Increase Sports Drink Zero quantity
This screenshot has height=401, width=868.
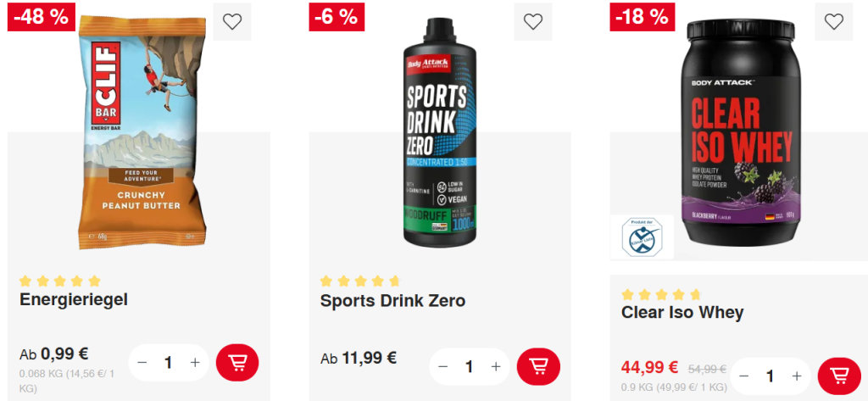tap(496, 367)
